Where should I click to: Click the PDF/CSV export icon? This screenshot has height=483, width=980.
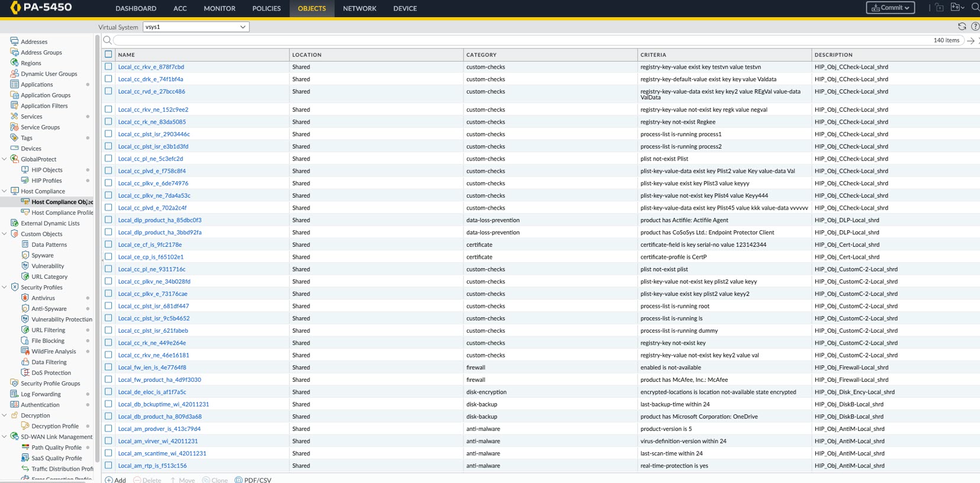pos(239,479)
